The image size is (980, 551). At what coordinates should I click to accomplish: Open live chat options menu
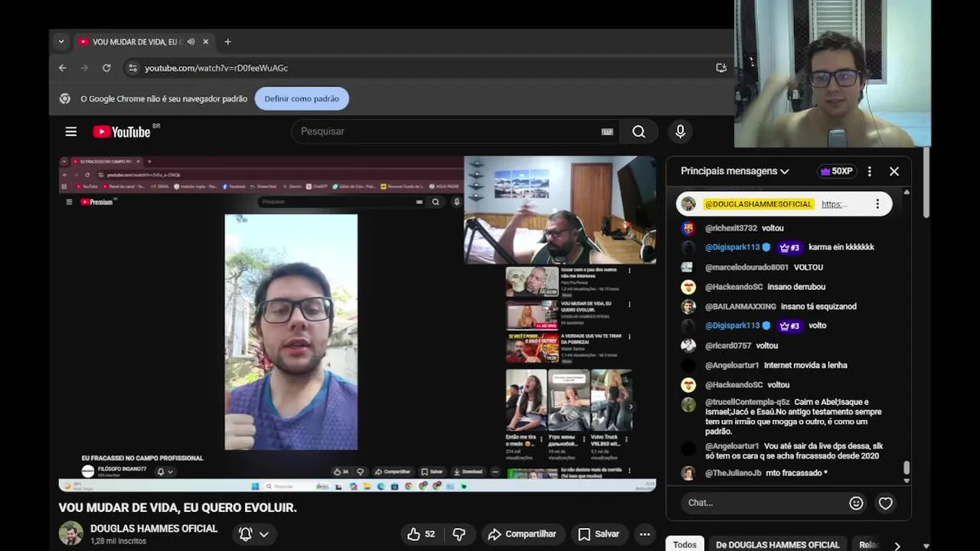click(869, 171)
